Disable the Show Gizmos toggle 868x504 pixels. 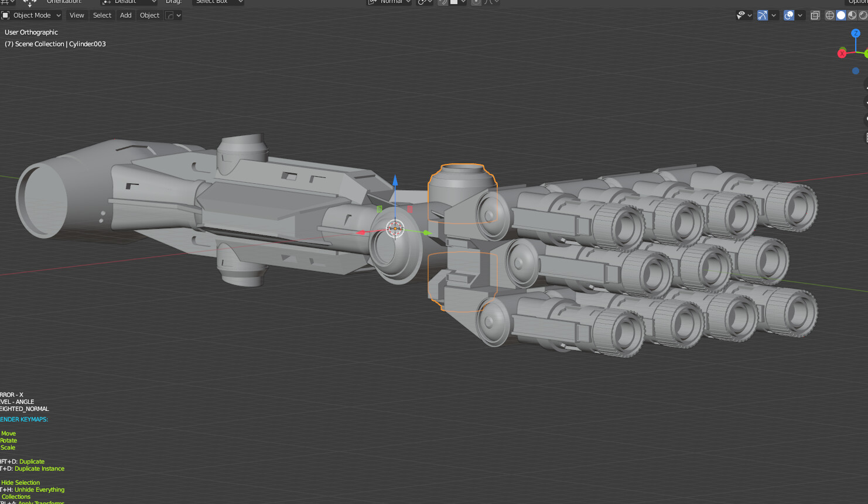tap(763, 15)
